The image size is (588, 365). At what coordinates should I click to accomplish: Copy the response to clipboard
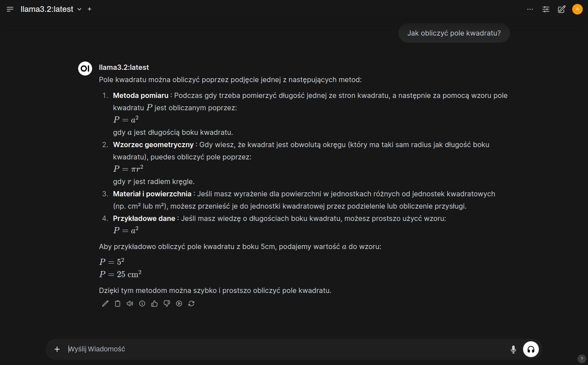[118, 304]
